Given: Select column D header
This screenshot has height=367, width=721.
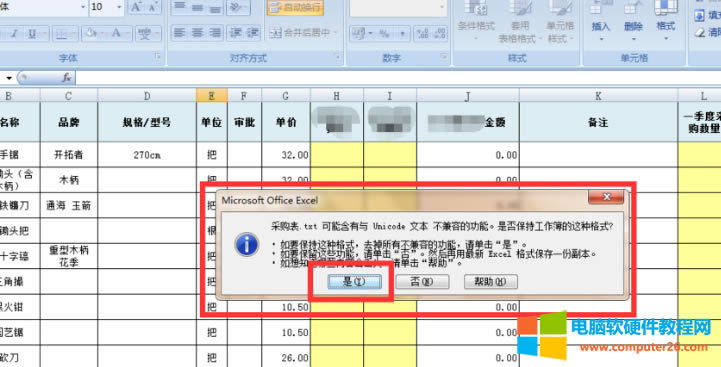Looking at the screenshot, I should click(x=147, y=96).
